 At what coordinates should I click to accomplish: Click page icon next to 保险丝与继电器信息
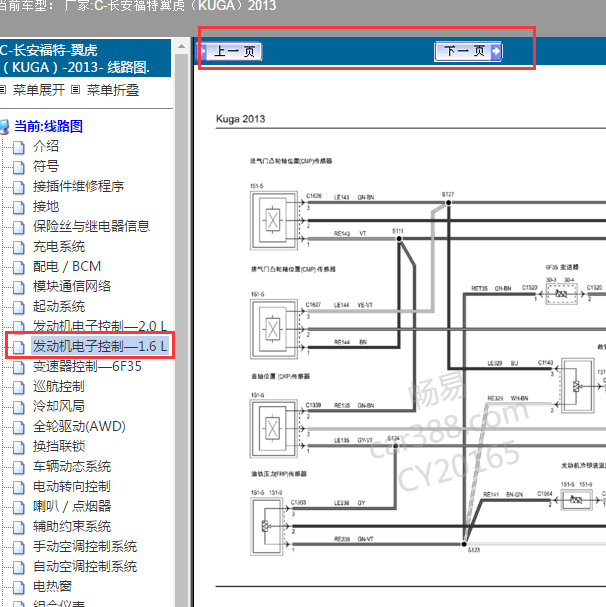(18, 228)
